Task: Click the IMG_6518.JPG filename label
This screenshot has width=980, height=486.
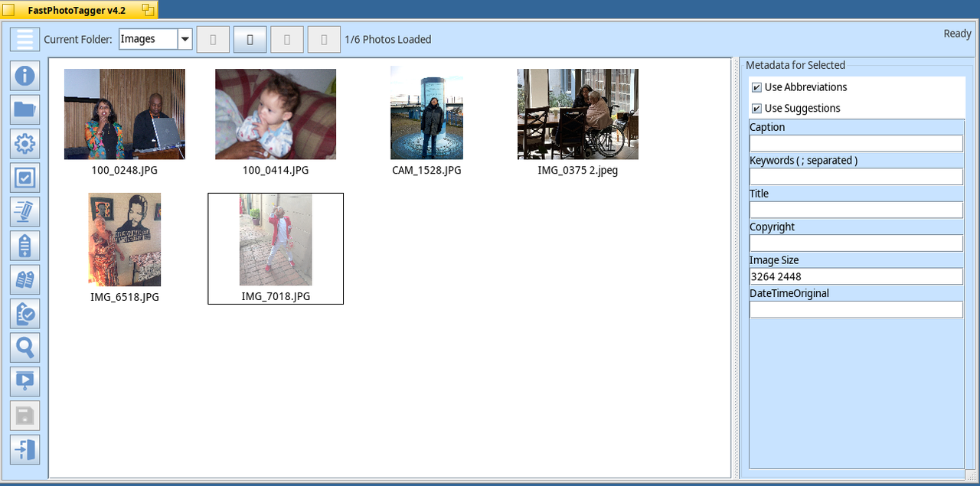Action: 125,297
